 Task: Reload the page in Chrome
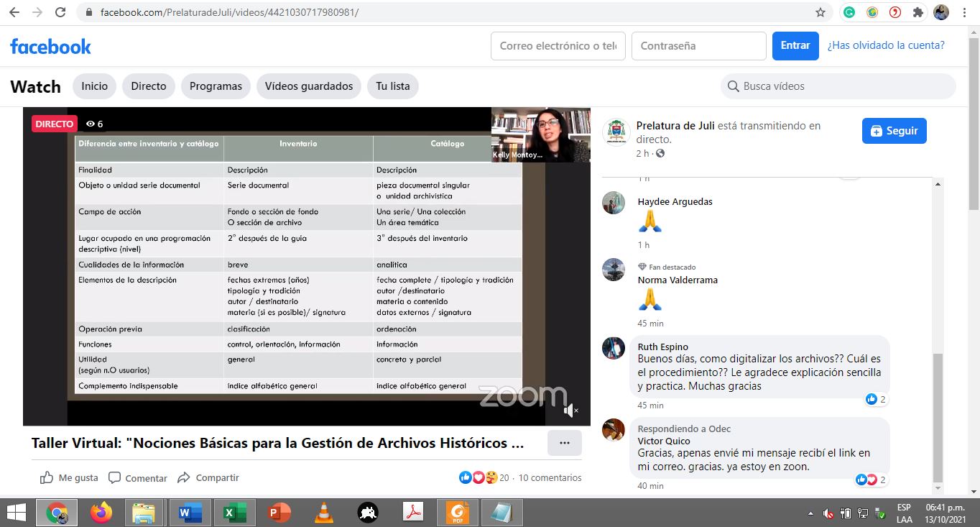[60, 12]
